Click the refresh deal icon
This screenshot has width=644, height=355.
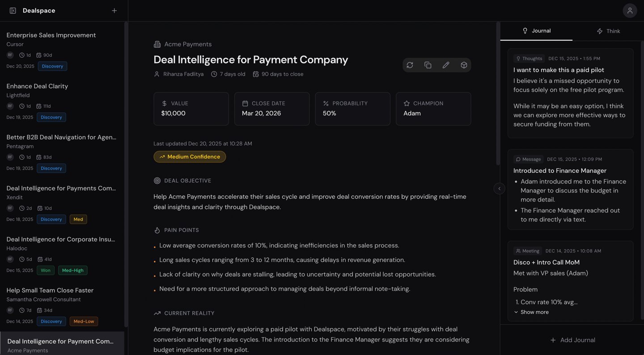410,65
